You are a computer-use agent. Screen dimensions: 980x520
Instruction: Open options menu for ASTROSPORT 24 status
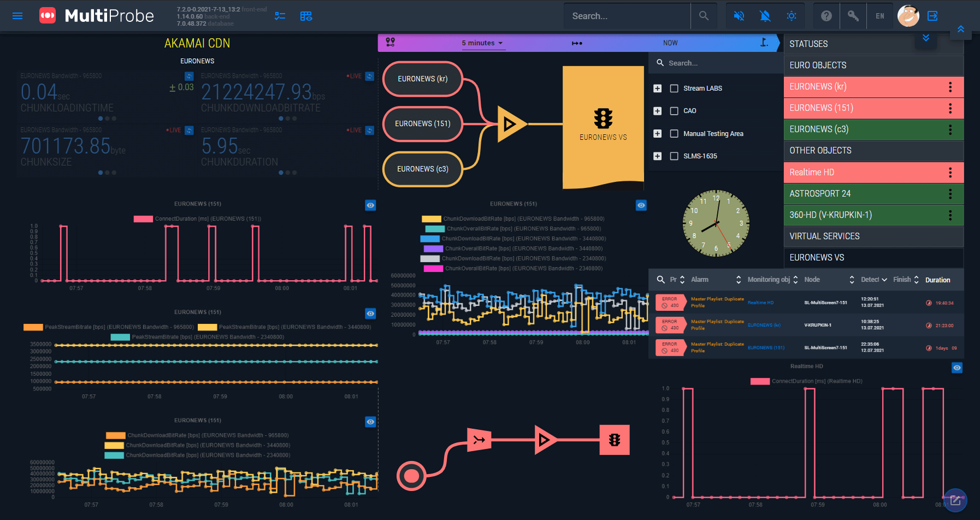[951, 194]
